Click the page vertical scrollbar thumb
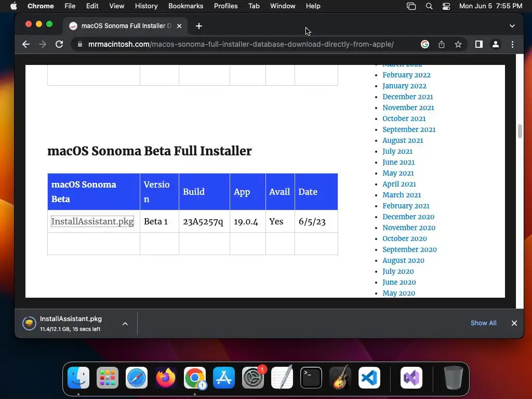The width and height of the screenshot is (532, 399). pos(520,131)
